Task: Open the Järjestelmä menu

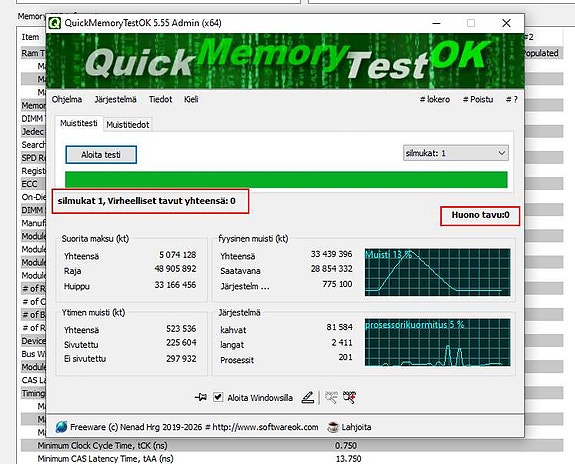Action: tap(116, 99)
